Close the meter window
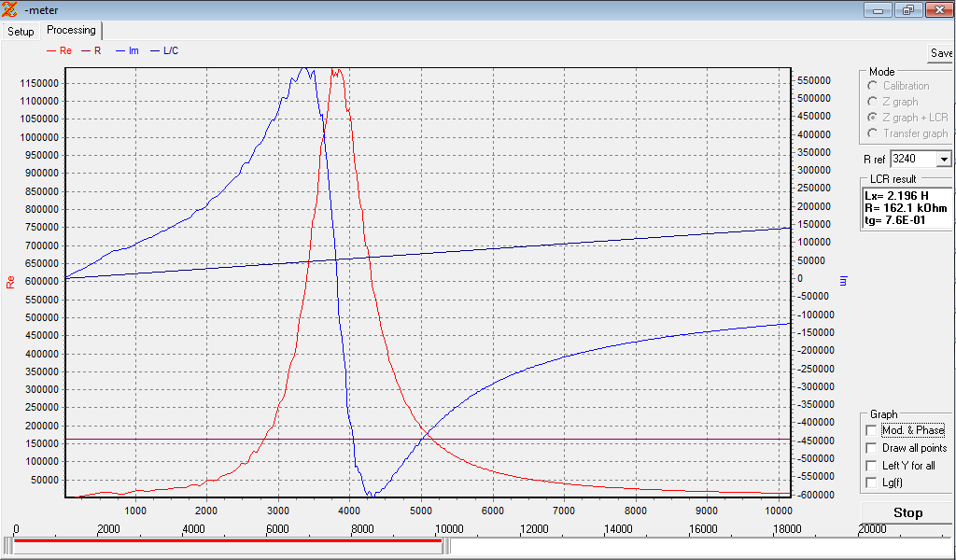Screen dimensions: 956x560 click(937, 10)
